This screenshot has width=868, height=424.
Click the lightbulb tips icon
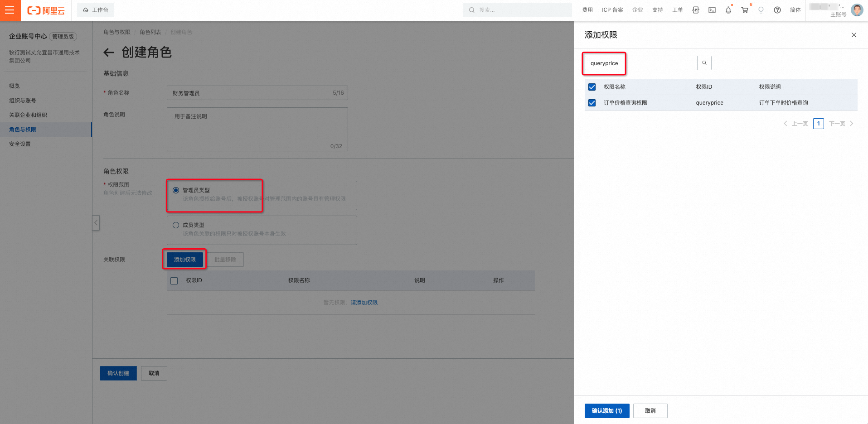[x=761, y=10]
